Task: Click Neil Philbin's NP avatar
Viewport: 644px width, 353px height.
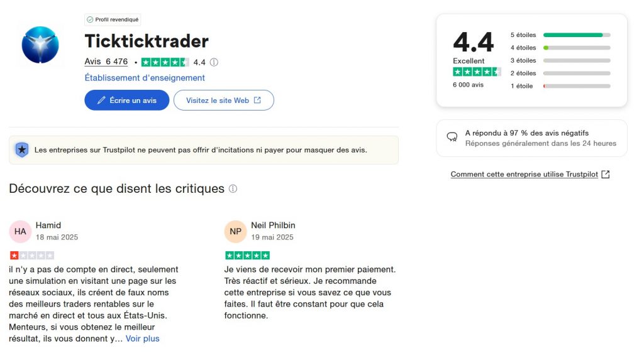Action: 235,231
